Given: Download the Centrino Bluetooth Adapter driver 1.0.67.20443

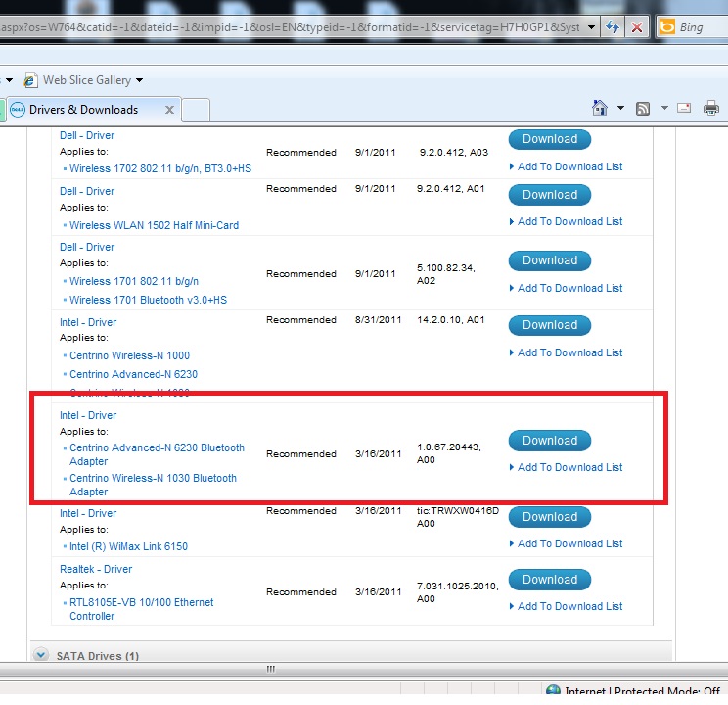Looking at the screenshot, I should click(x=550, y=441).
